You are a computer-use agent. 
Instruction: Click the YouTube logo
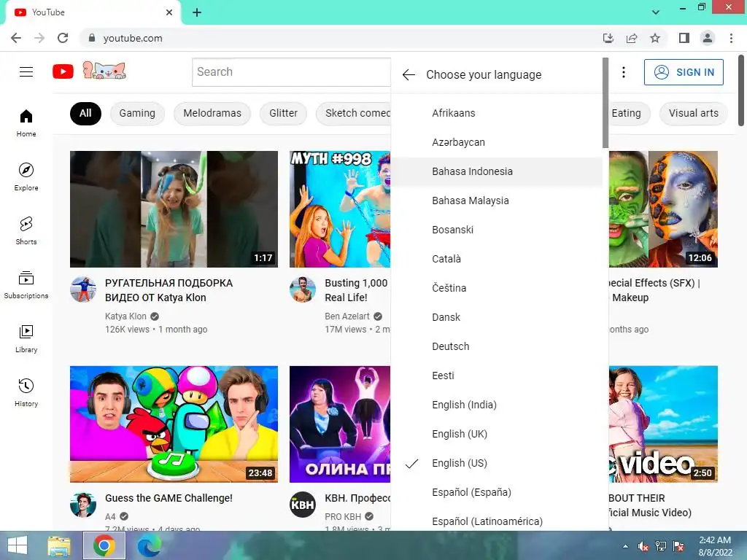click(63, 72)
